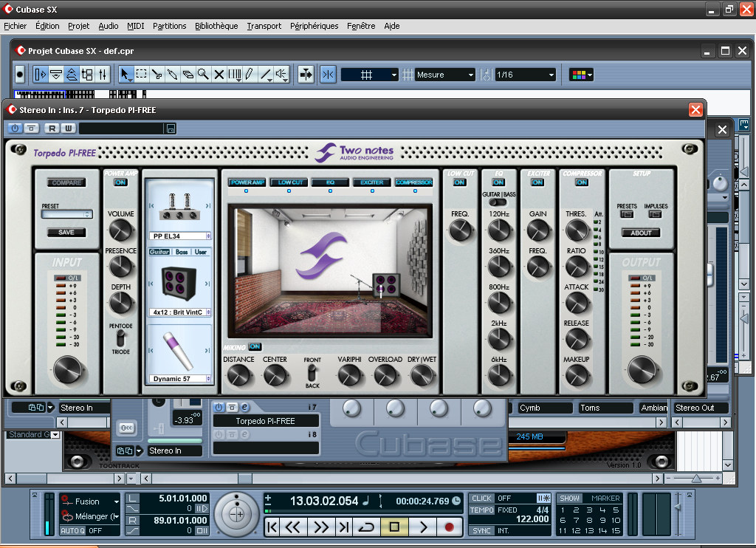Open the Torpedo preset selector dropdown
Screen dimensions: 756x548
66,214
